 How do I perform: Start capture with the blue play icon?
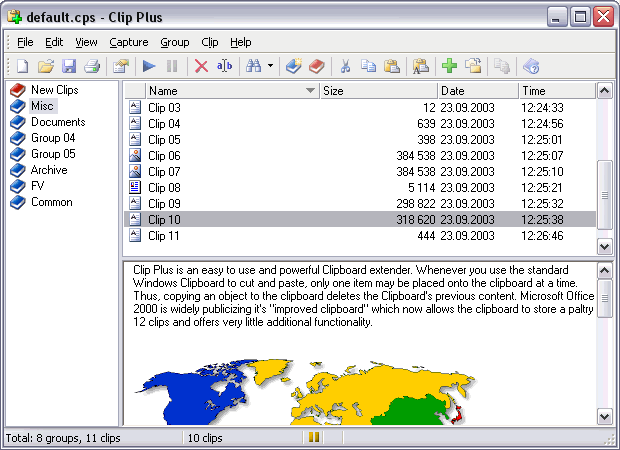pos(149,66)
